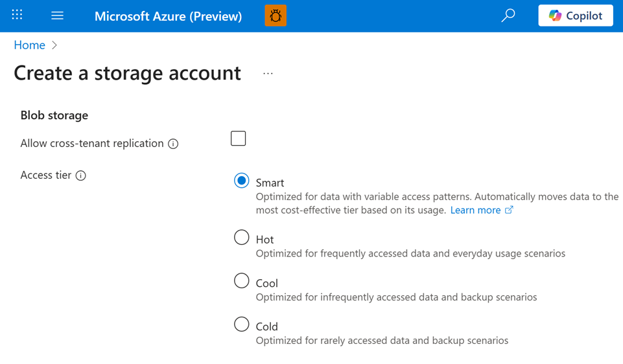Select the Cool access tier
The height and width of the screenshot is (364, 623).
pyautogui.click(x=242, y=280)
